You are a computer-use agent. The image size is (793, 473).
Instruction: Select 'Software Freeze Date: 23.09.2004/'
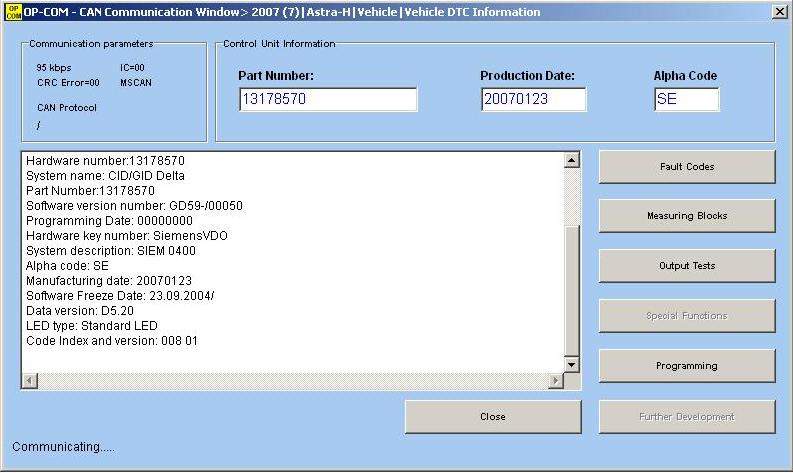pos(120,295)
